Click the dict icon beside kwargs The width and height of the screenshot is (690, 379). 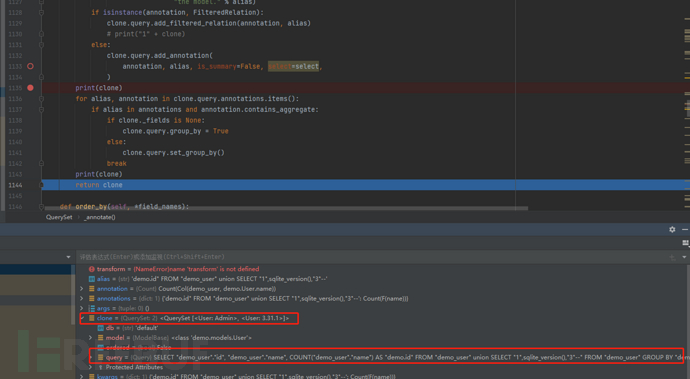(92, 376)
